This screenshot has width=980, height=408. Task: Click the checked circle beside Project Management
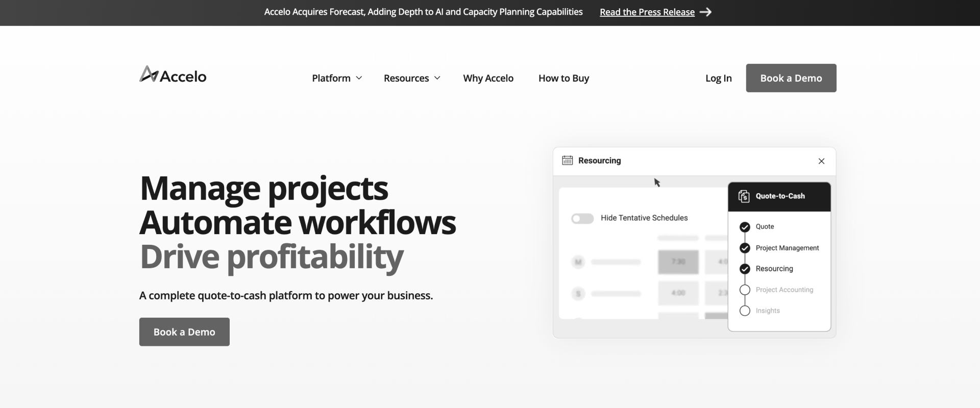click(x=745, y=248)
